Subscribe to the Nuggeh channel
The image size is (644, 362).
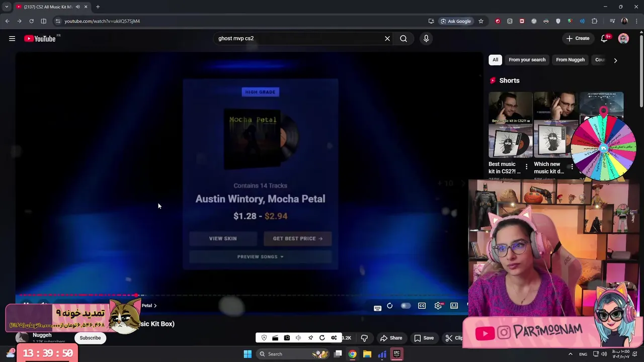pos(90,338)
